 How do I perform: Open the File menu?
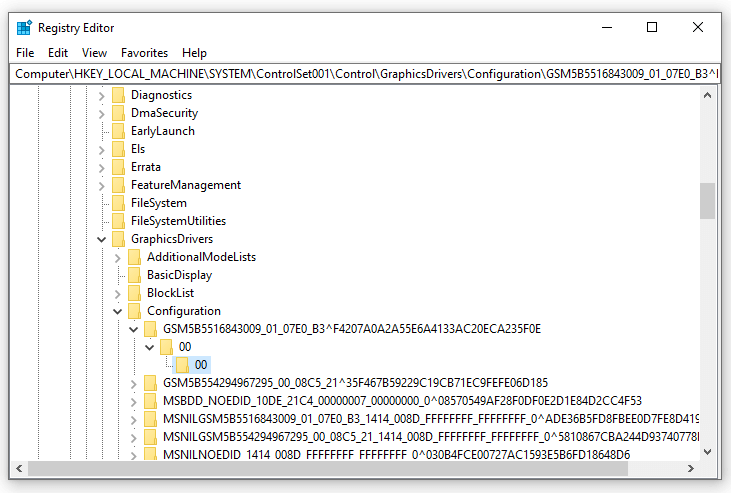pos(25,53)
